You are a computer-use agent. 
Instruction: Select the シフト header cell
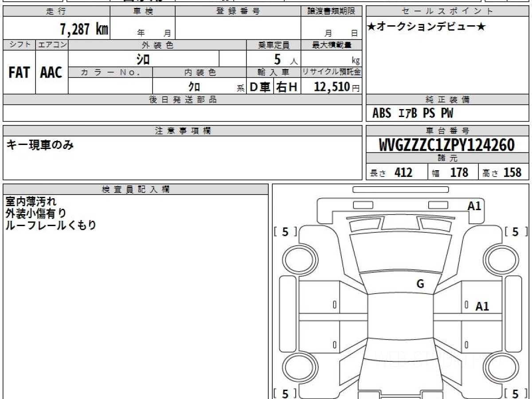tap(19, 45)
